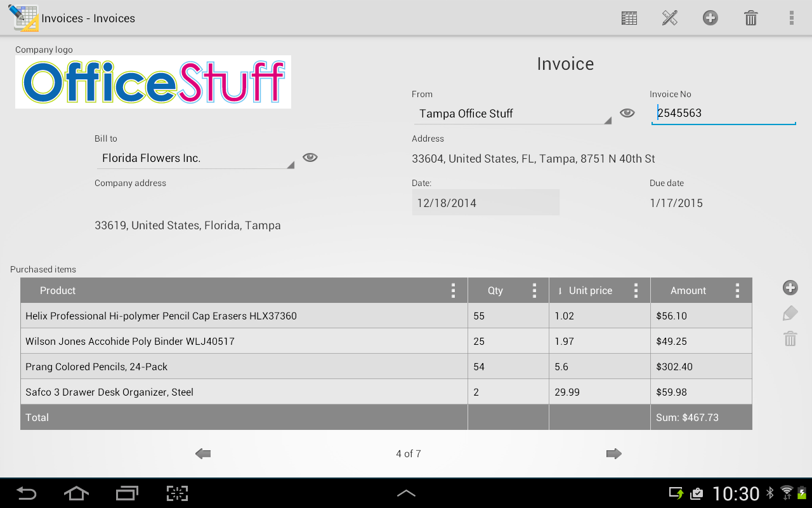The width and height of the screenshot is (812, 508).
Task: Delete this invoice using the top trash icon
Action: pos(751,18)
